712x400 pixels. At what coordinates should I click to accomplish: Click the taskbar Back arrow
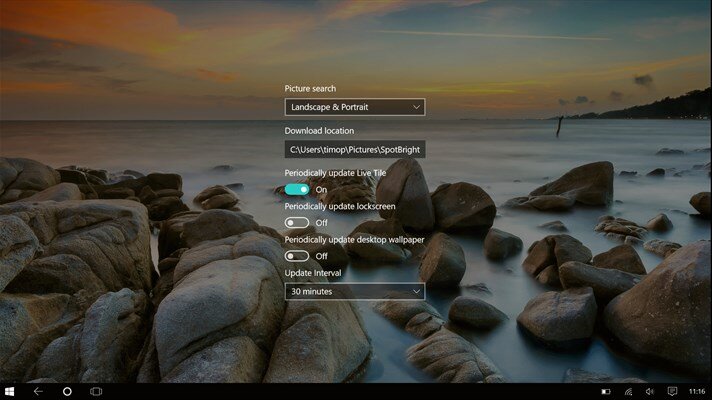pos(38,391)
